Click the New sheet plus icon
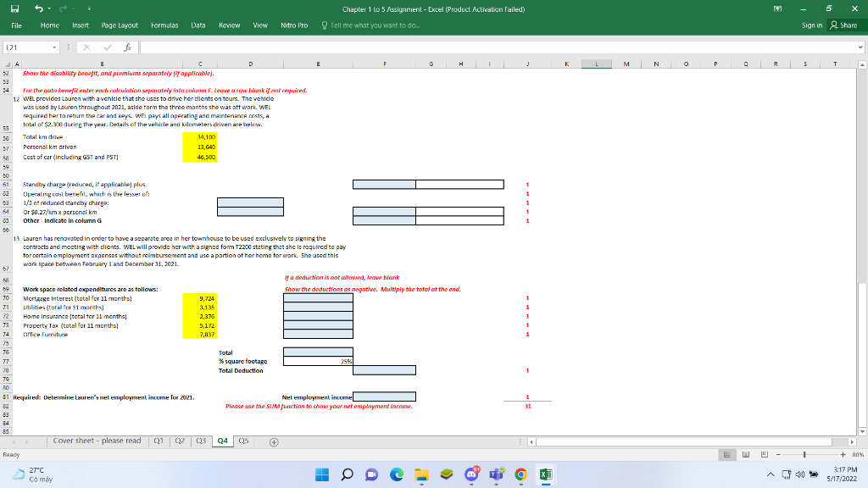Screen dimensions: 868x488 pyautogui.click(x=274, y=441)
